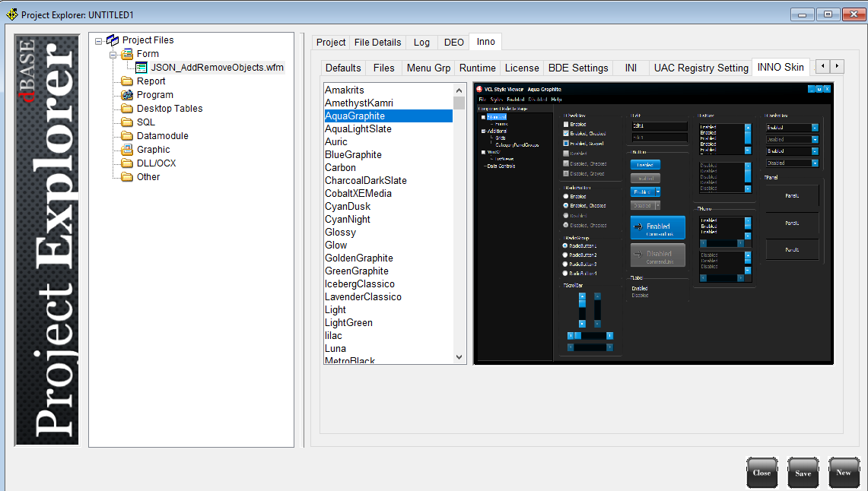Image resolution: width=868 pixels, height=491 pixels.
Task: Open the Menu Grp sub-tab
Action: [428, 68]
